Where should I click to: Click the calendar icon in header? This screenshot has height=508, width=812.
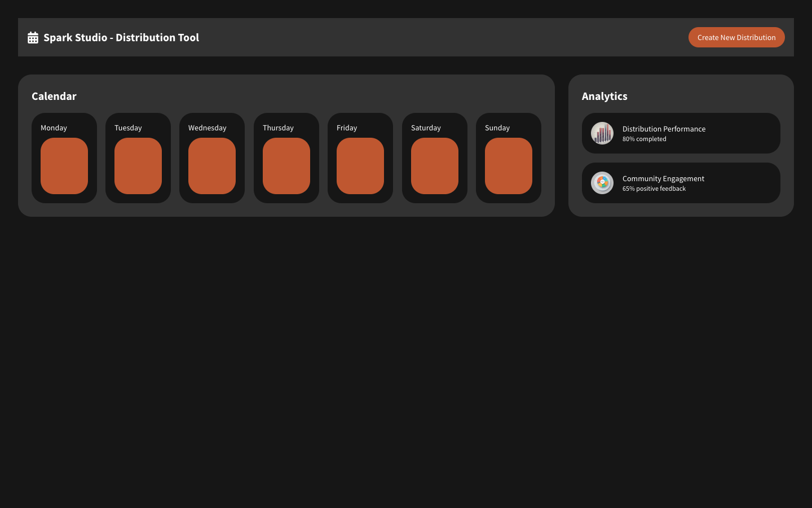point(33,37)
